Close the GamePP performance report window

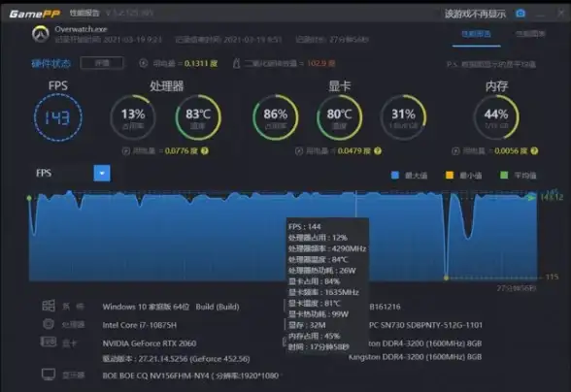click(x=561, y=13)
